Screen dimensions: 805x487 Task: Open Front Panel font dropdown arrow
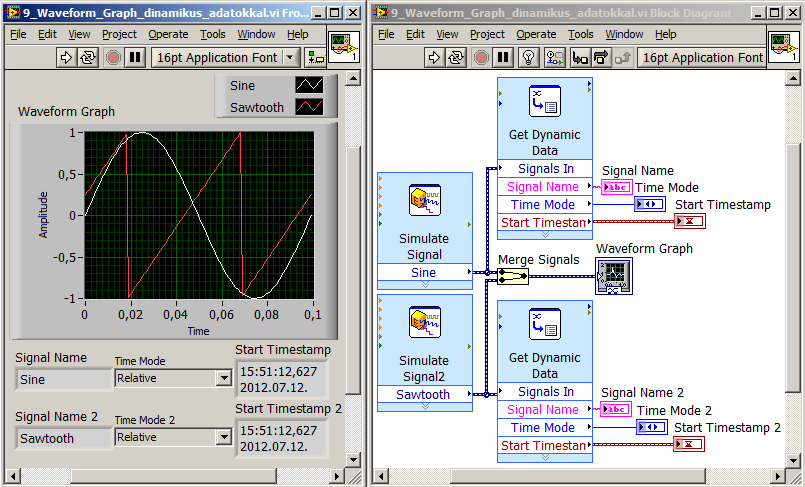pyautogui.click(x=291, y=57)
